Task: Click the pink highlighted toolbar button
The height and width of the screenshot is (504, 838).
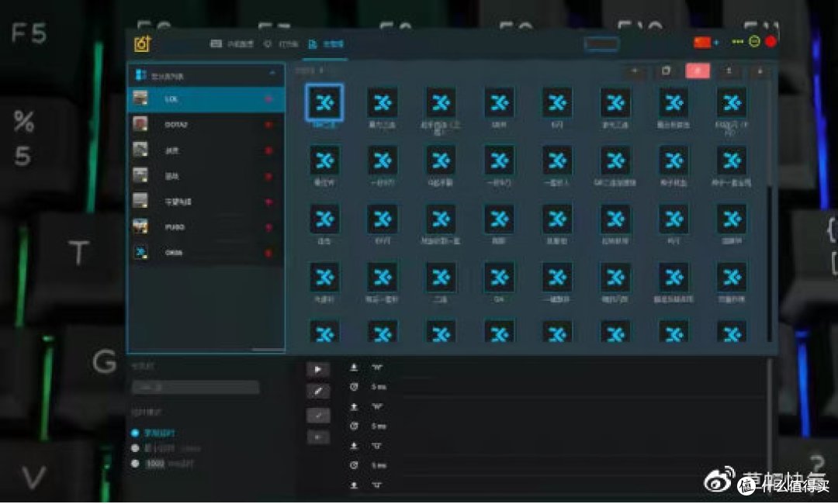Action: 698,71
